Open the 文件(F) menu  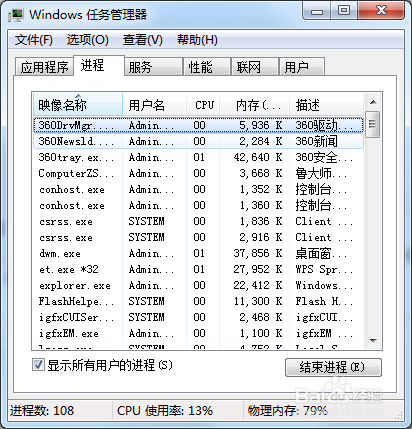33,40
